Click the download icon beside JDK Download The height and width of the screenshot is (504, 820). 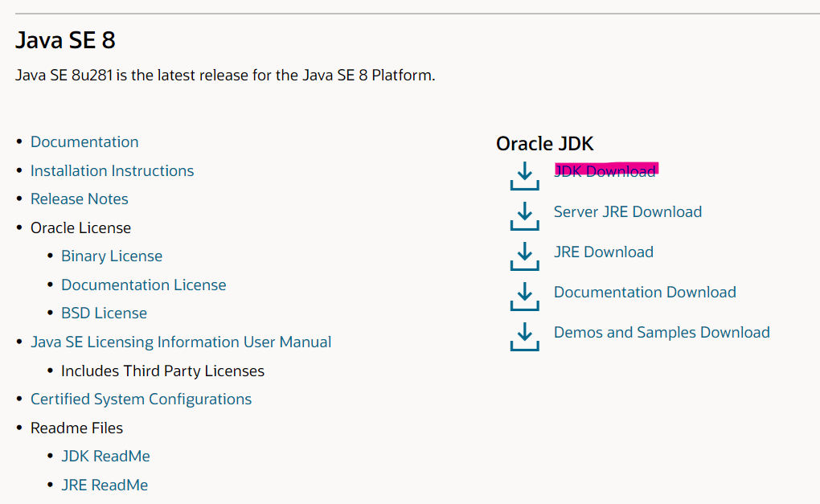pos(524,176)
